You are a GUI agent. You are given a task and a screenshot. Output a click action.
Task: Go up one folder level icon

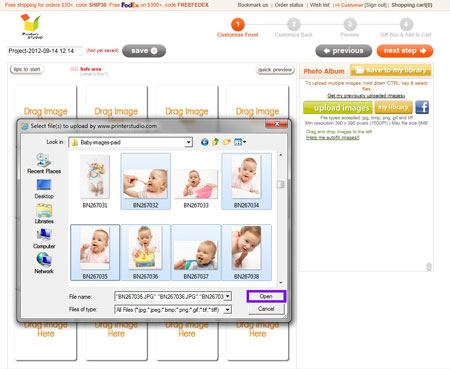pos(215,142)
